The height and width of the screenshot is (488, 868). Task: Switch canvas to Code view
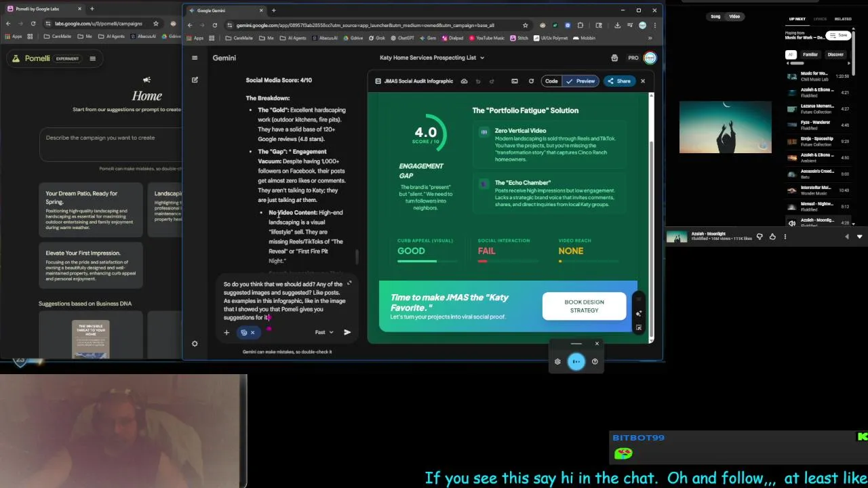click(x=551, y=81)
